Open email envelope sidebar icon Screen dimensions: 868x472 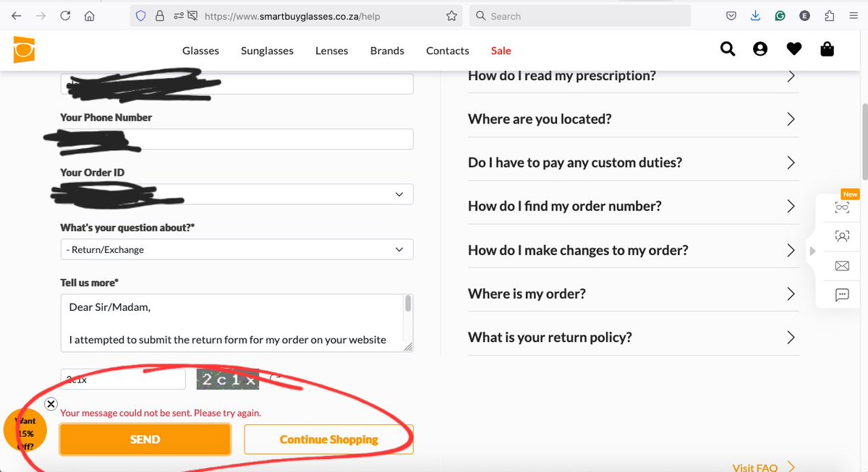click(x=842, y=266)
